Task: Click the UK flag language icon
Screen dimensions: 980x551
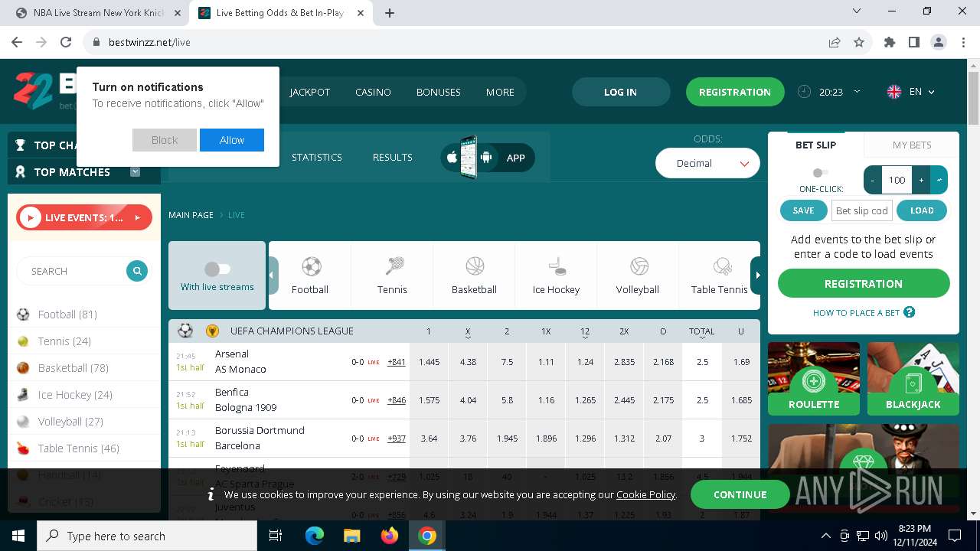Action: click(x=893, y=92)
